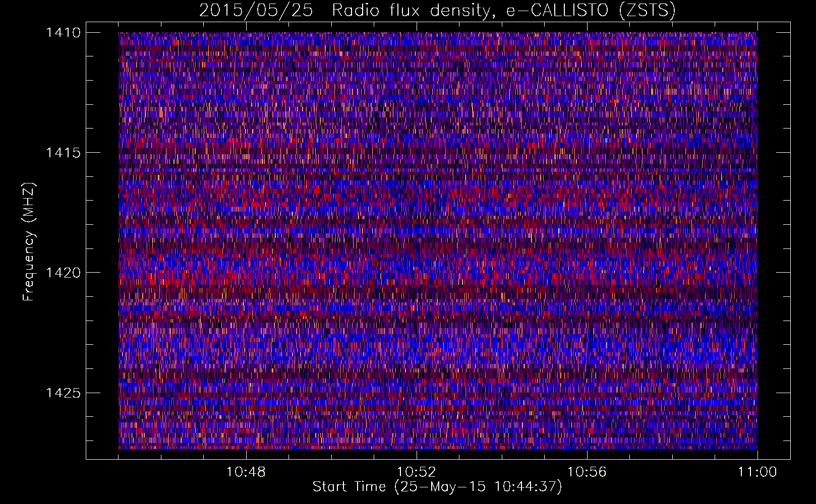Click the plot title "2015/05/25 Radio flux density, e-CALLISTO (ZSTS)"
Screen dimensions: 816x504
click(x=437, y=11)
